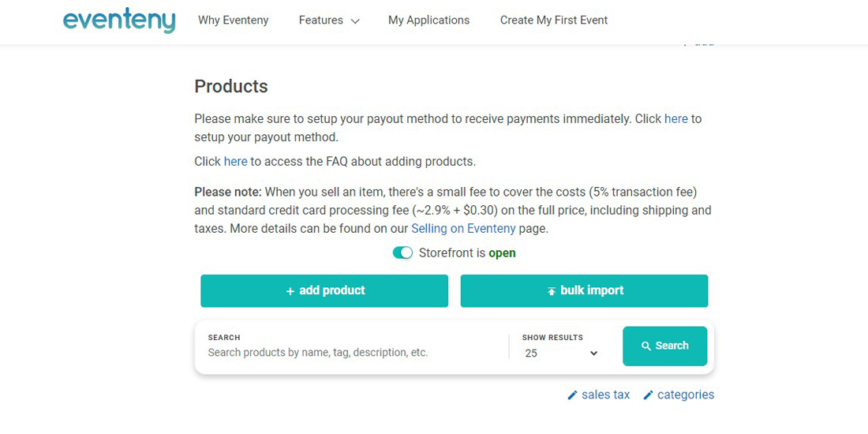Click the pencil icon beside sales tax
Viewport: 868px width, 434px height.
(573, 395)
